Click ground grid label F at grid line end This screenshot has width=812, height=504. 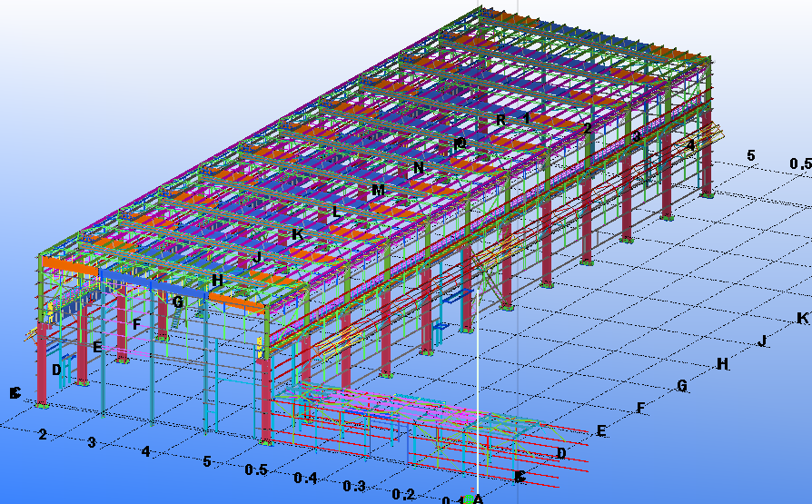641,409
